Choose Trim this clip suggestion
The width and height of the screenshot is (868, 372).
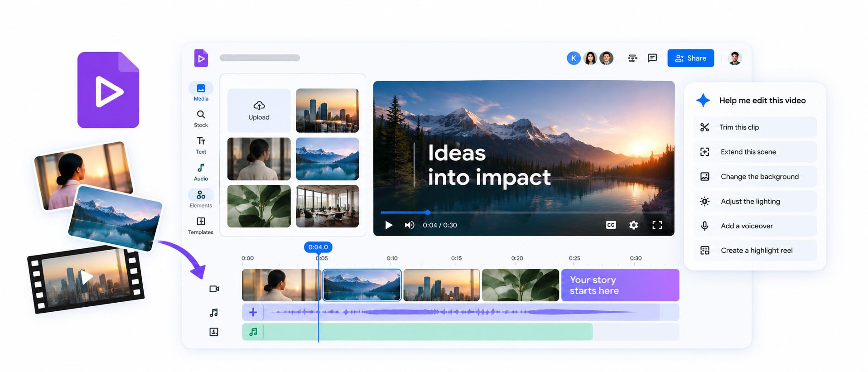point(755,127)
